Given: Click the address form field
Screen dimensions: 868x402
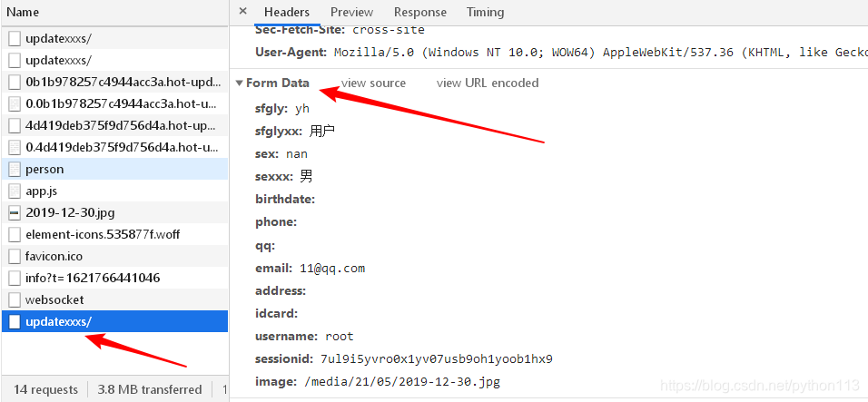Looking at the screenshot, I should click(281, 290).
